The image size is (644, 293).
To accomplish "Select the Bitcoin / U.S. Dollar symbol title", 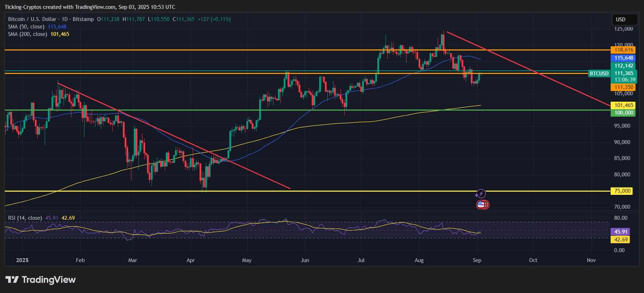I will (x=51, y=19).
